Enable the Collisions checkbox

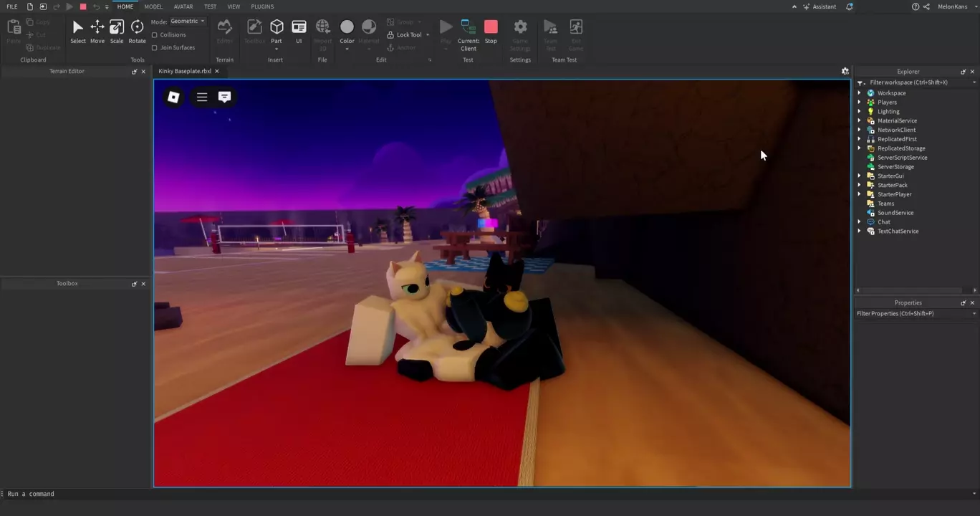(155, 35)
